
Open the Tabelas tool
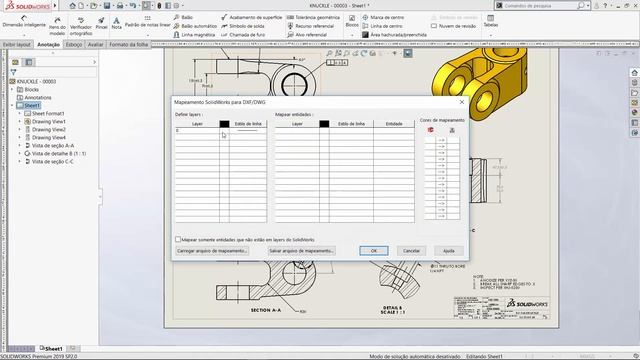click(x=491, y=21)
